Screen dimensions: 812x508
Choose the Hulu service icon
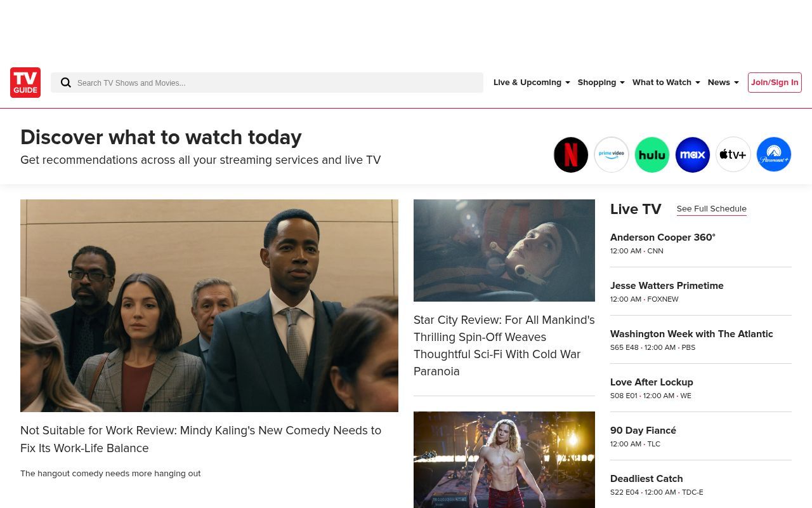(x=652, y=155)
